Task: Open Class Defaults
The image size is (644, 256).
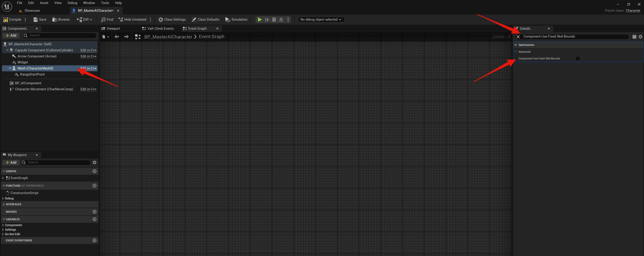Action: pos(205,19)
